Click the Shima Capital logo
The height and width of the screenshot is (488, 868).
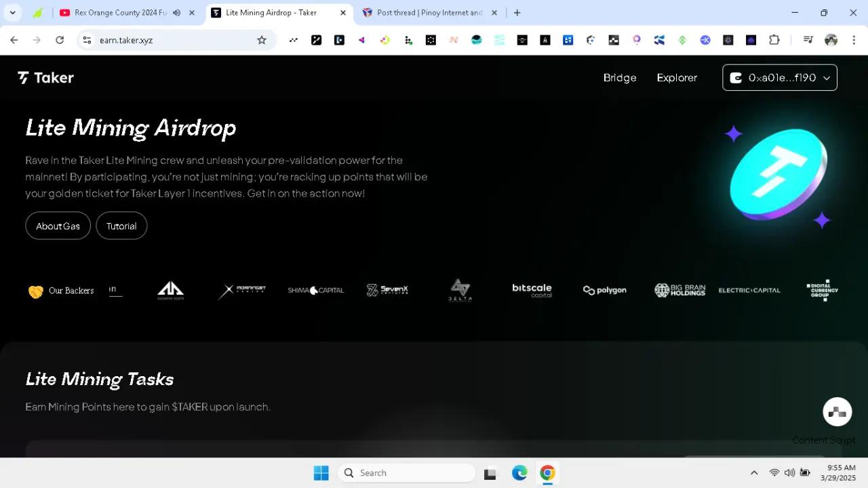pos(316,290)
